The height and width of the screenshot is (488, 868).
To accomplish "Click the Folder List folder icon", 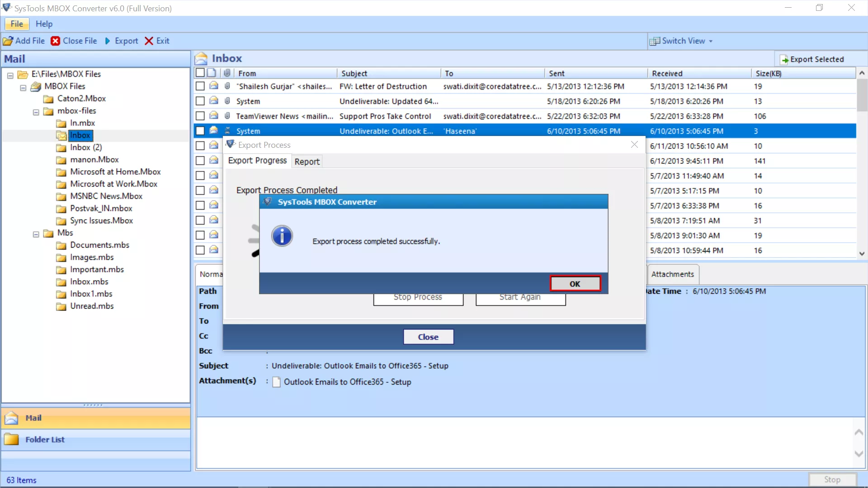I will click(x=11, y=440).
